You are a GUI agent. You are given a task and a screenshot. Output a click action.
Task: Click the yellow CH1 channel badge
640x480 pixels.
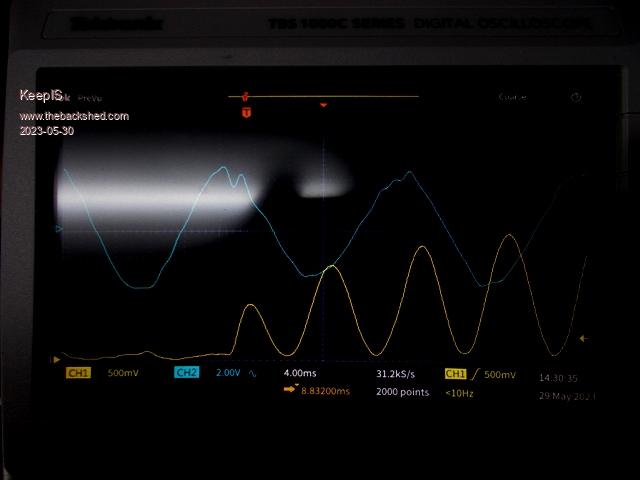coord(78,373)
